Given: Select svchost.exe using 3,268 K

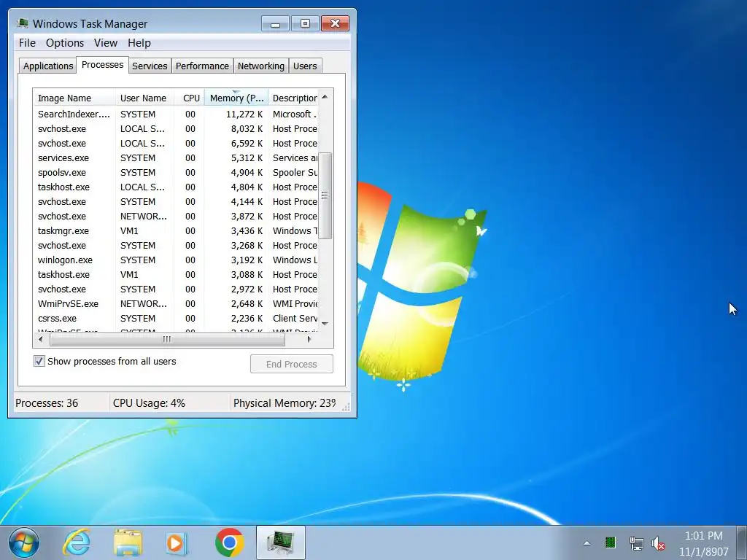Looking at the screenshot, I should [175, 246].
